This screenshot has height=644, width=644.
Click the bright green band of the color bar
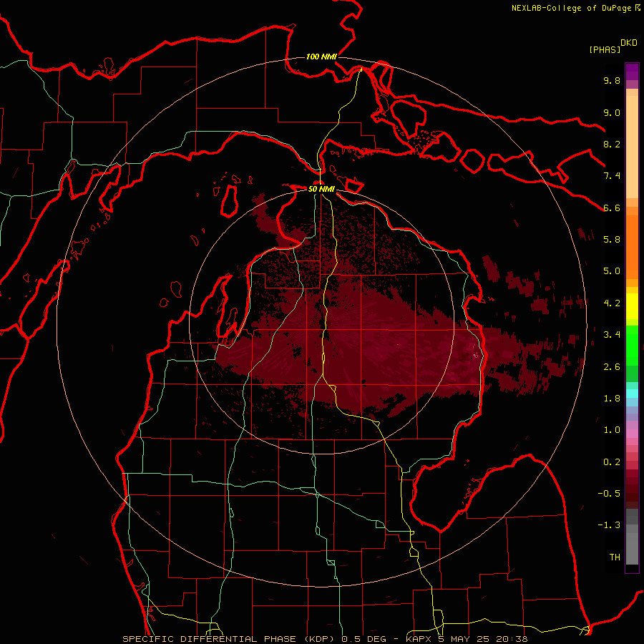point(632,346)
